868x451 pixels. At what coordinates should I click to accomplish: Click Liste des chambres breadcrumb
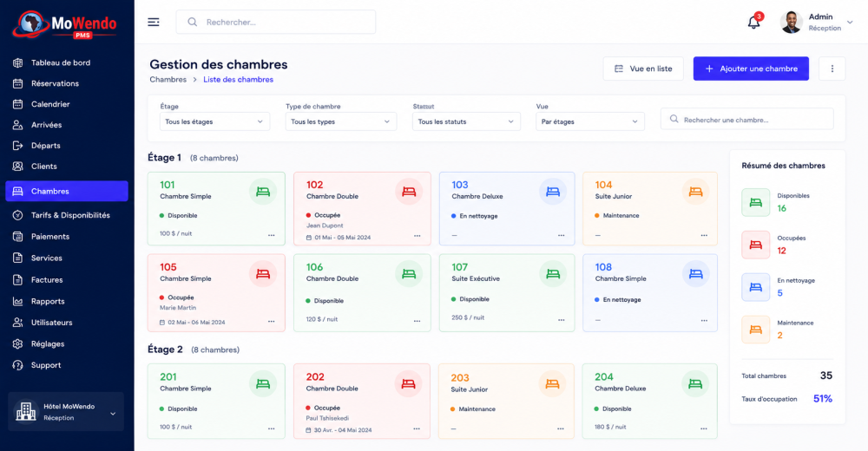(238, 80)
